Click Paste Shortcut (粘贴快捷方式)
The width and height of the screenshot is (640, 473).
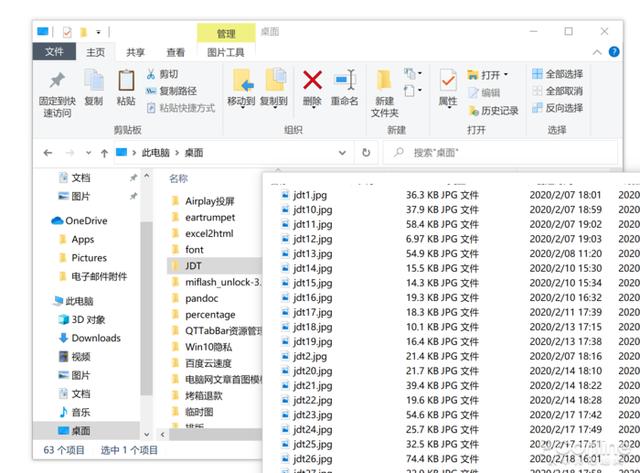pyautogui.click(x=180, y=108)
